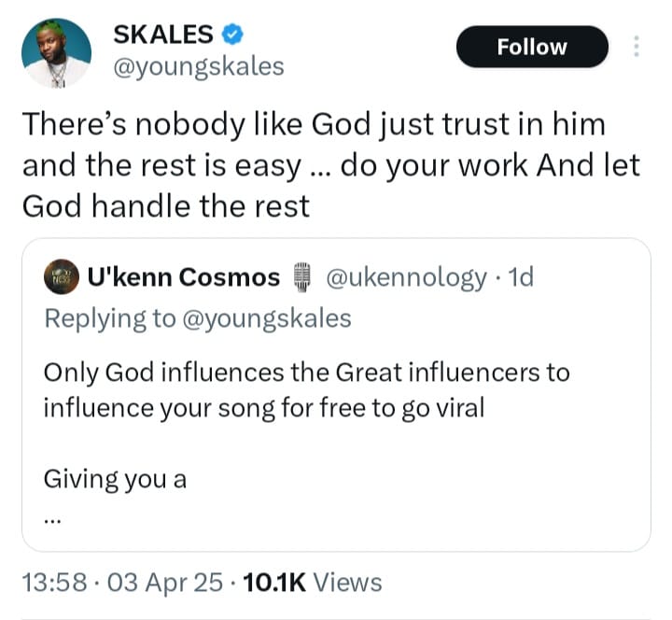Click the "Replying to @youngskales" line
This screenshot has width=672, height=620.
tap(198, 318)
